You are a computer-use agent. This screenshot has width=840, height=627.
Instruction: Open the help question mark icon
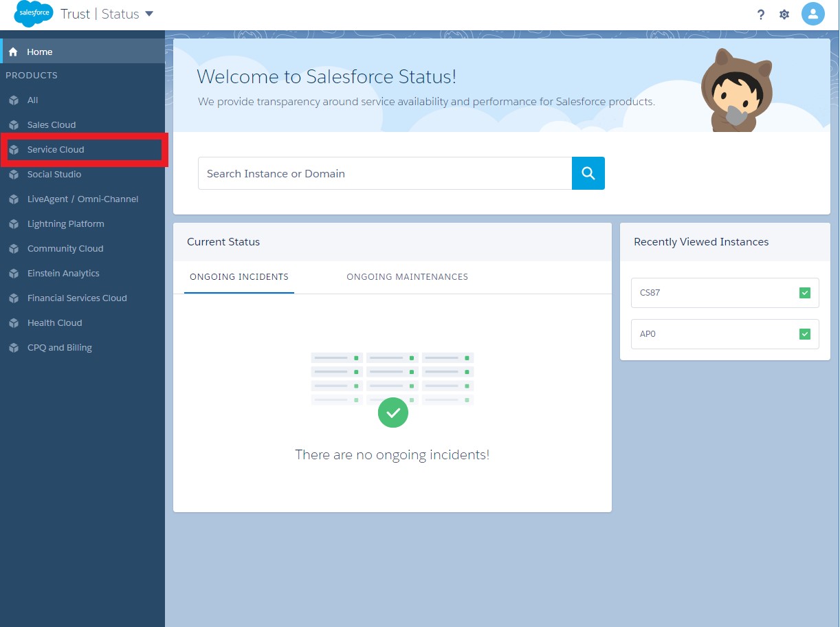pos(761,14)
